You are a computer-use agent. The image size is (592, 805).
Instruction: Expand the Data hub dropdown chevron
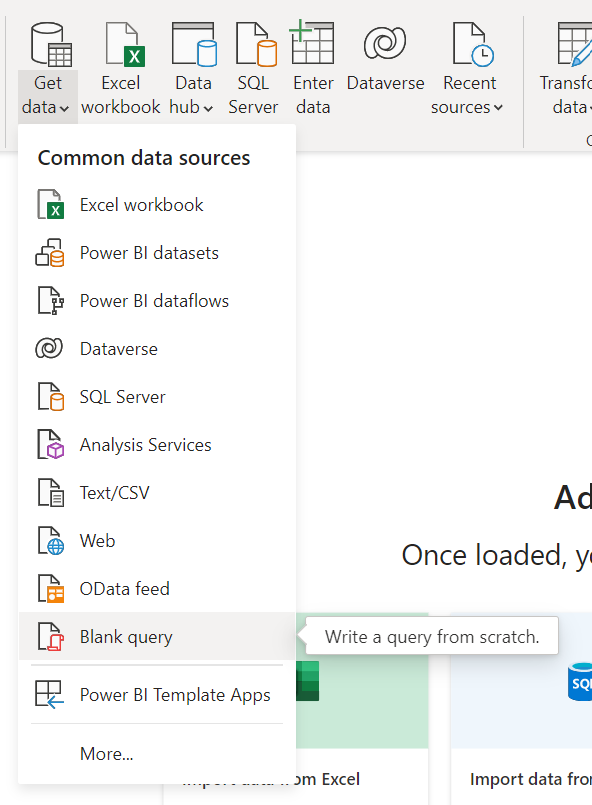[208, 109]
